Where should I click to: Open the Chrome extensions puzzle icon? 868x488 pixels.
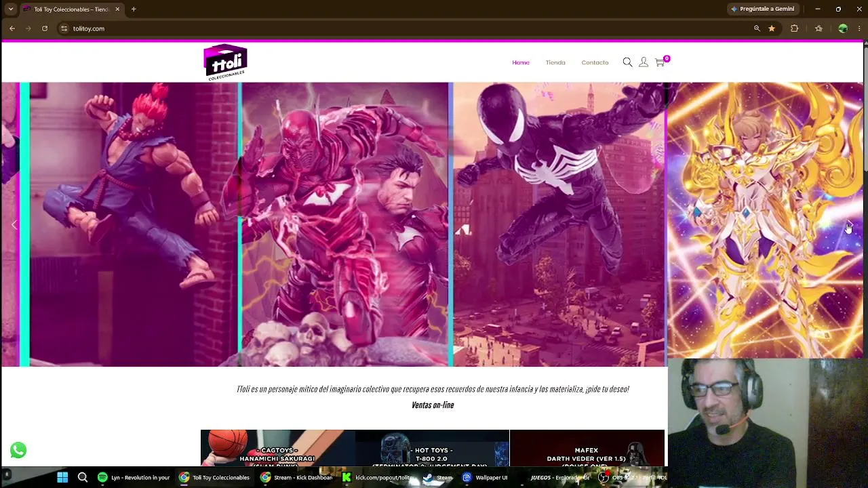(795, 28)
